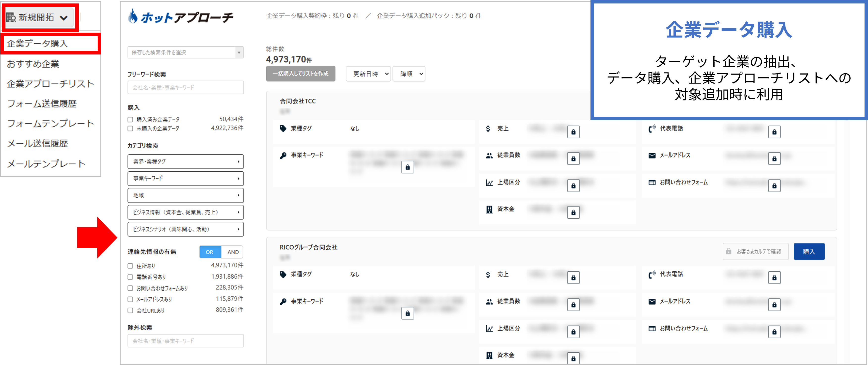
Task: Click RICOグループ合同会社 company name
Action: click(x=308, y=247)
